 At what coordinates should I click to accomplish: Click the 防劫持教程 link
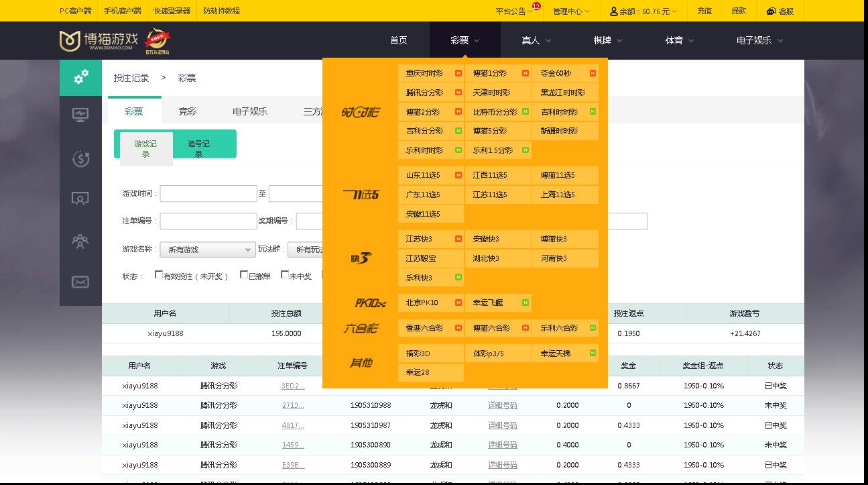tap(221, 11)
